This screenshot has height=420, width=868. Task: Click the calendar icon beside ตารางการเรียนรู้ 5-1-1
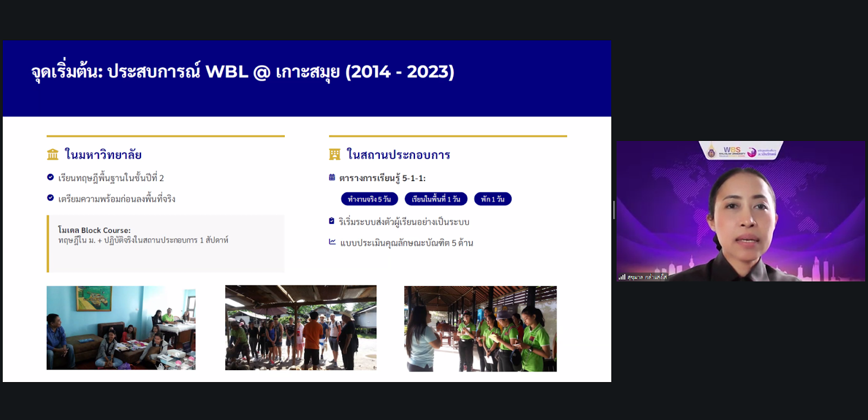click(332, 177)
